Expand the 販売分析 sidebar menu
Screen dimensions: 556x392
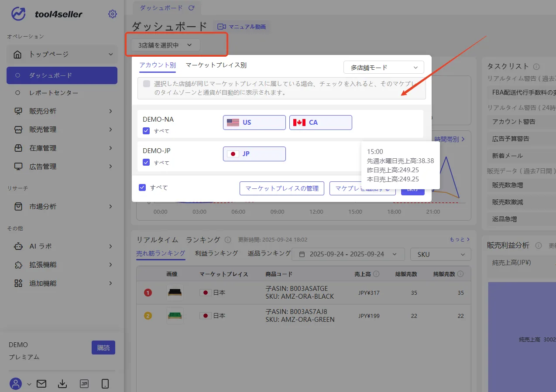(111, 111)
